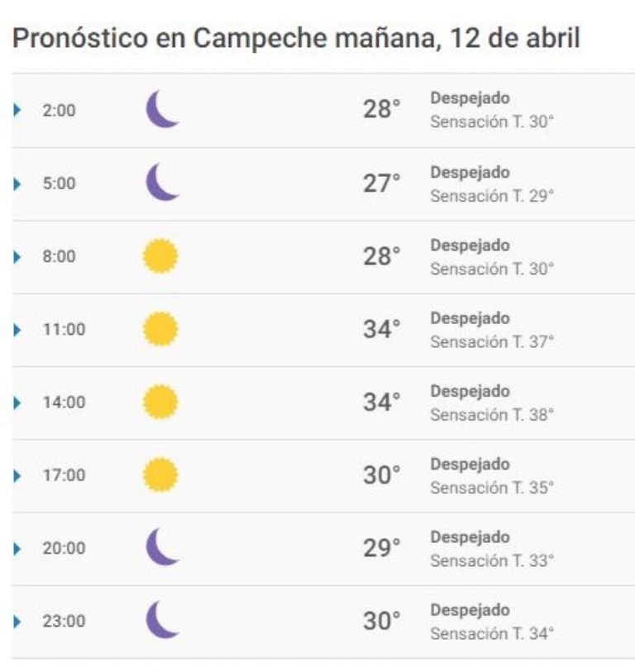Click the moon icon for 2:00
Screen dimensions: 635x672
pyautogui.click(x=162, y=109)
